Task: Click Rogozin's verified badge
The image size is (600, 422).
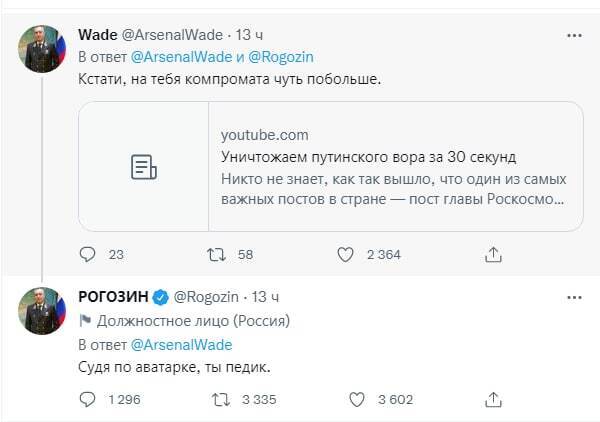Action: click(162, 297)
